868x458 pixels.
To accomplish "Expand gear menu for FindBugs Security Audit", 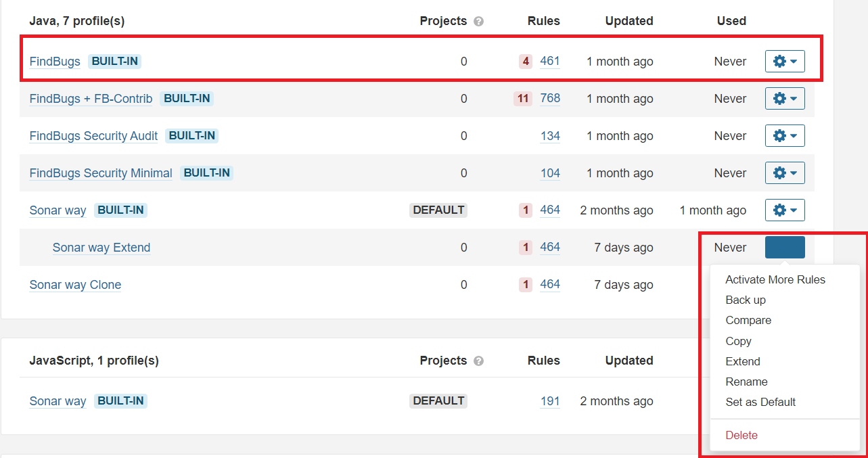I will click(785, 136).
